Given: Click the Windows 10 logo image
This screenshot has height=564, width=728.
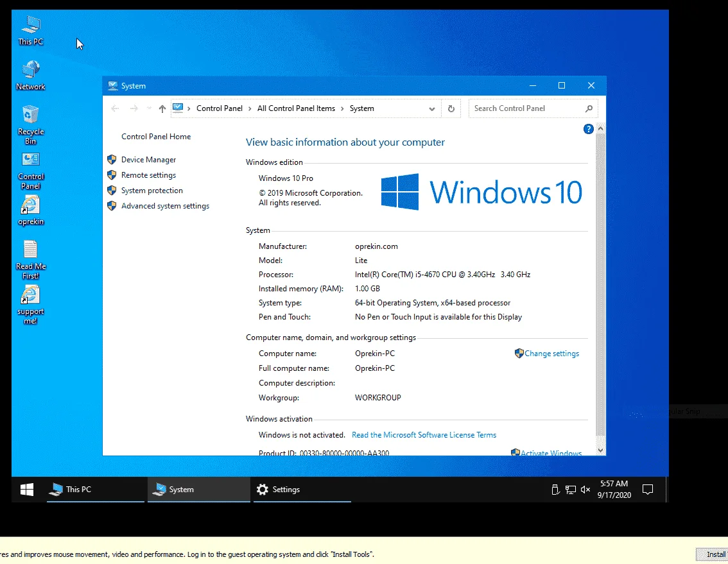Looking at the screenshot, I should click(481, 192).
